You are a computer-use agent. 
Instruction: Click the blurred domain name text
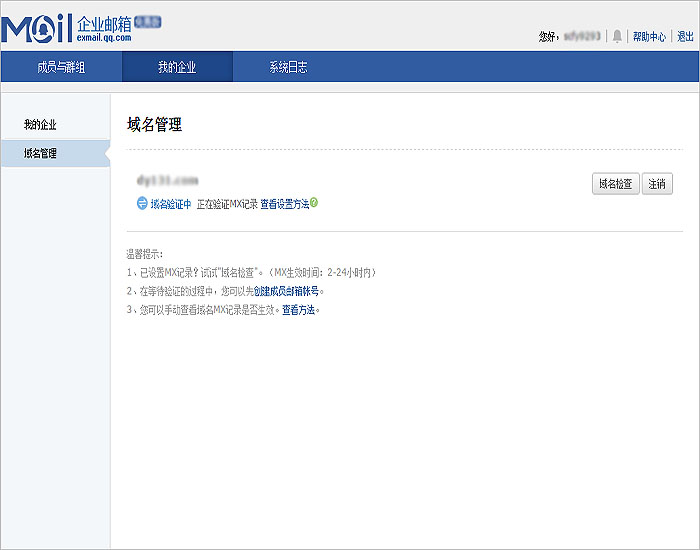[x=167, y=181]
